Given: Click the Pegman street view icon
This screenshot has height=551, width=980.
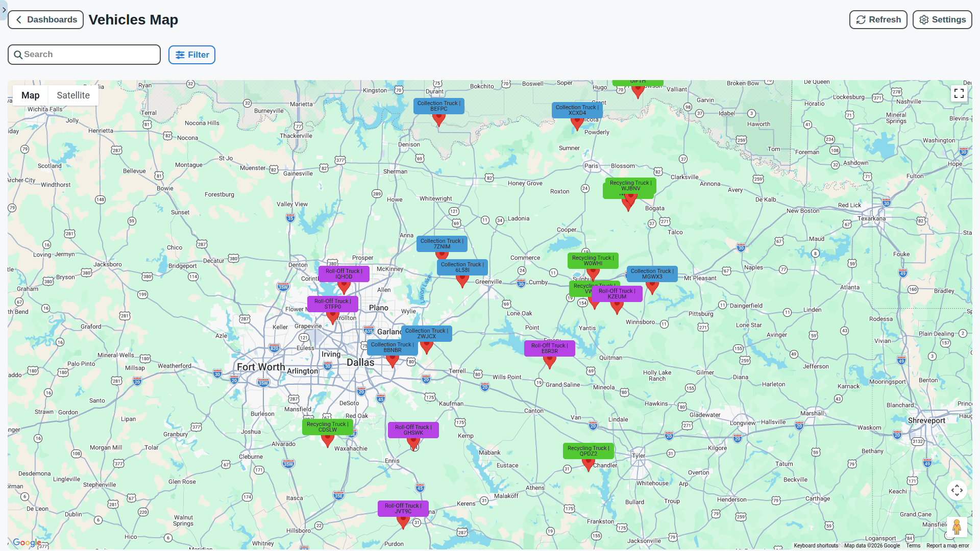Looking at the screenshot, I should coord(958,526).
